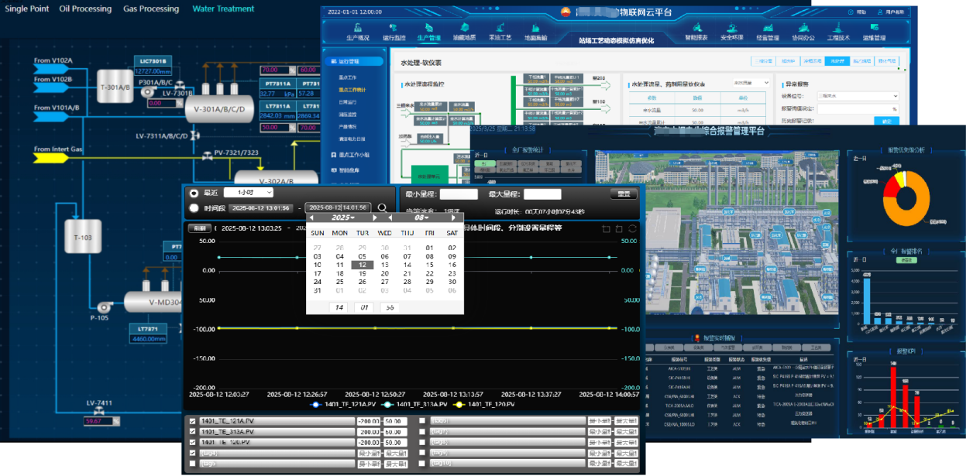Click the 重置 reset button
Screen dimensions: 980x476
pyautogui.click(x=623, y=194)
